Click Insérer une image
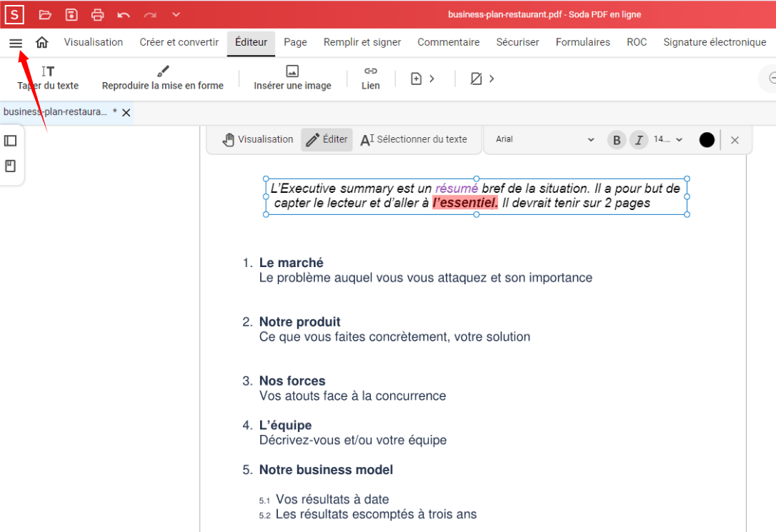Image resolution: width=776 pixels, height=532 pixels. pyautogui.click(x=292, y=78)
